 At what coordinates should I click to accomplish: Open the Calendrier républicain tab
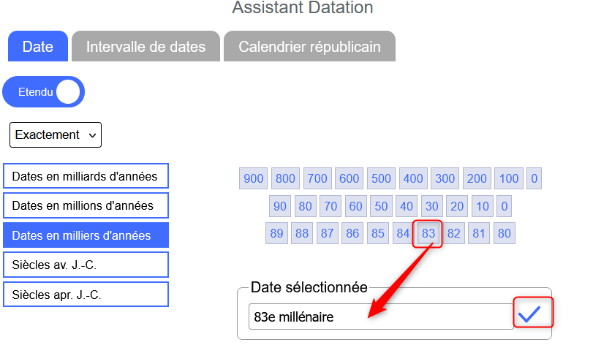coord(309,47)
